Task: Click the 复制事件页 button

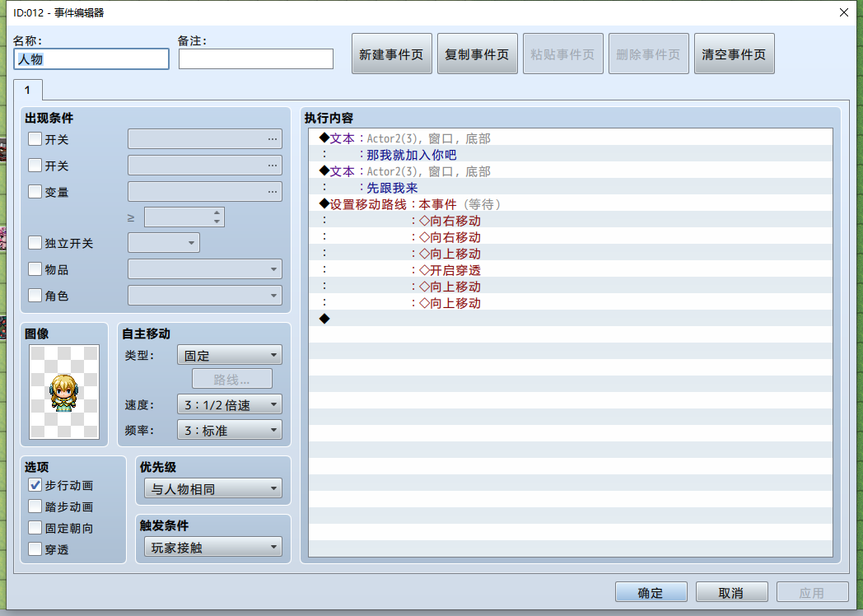Action: click(x=477, y=54)
